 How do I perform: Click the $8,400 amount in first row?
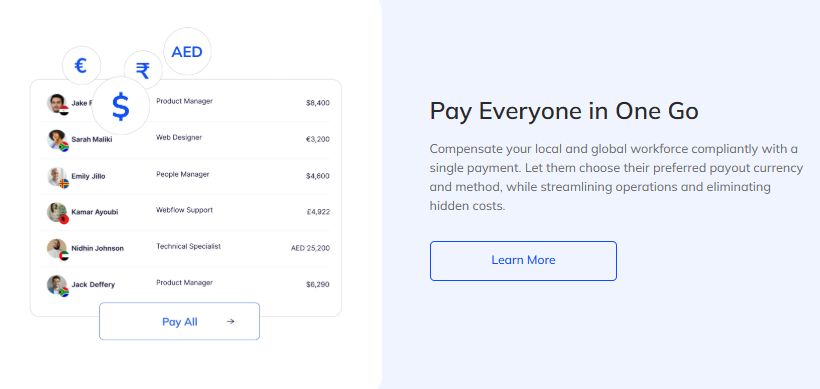(317, 103)
